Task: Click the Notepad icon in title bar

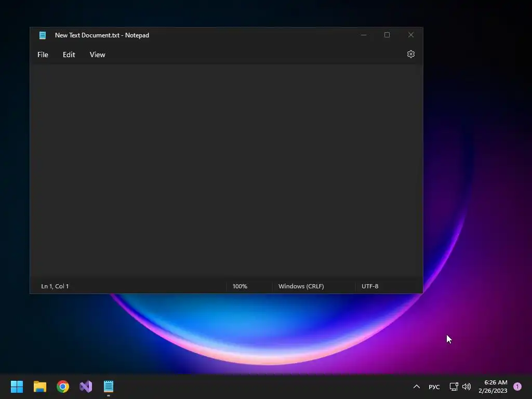Action: (x=43, y=35)
